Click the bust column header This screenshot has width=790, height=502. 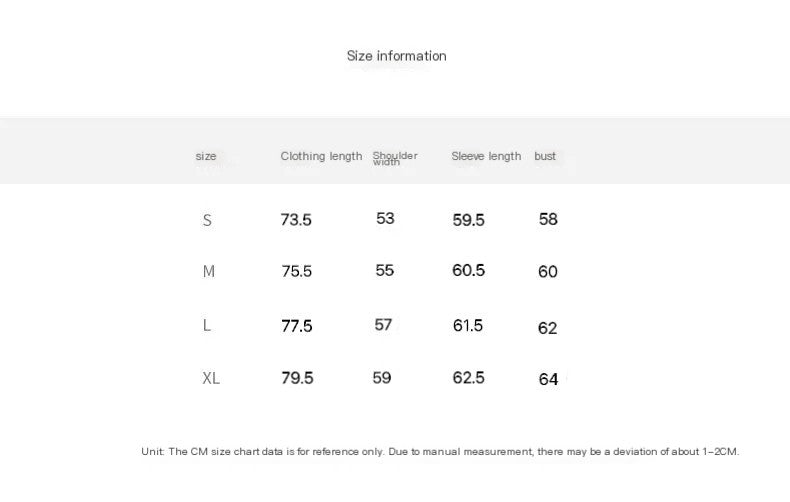[545, 156]
